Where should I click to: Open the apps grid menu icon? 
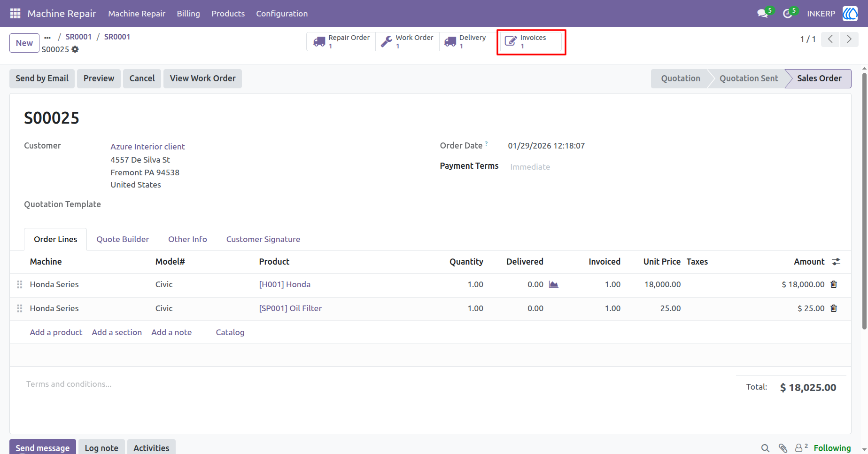click(x=15, y=14)
